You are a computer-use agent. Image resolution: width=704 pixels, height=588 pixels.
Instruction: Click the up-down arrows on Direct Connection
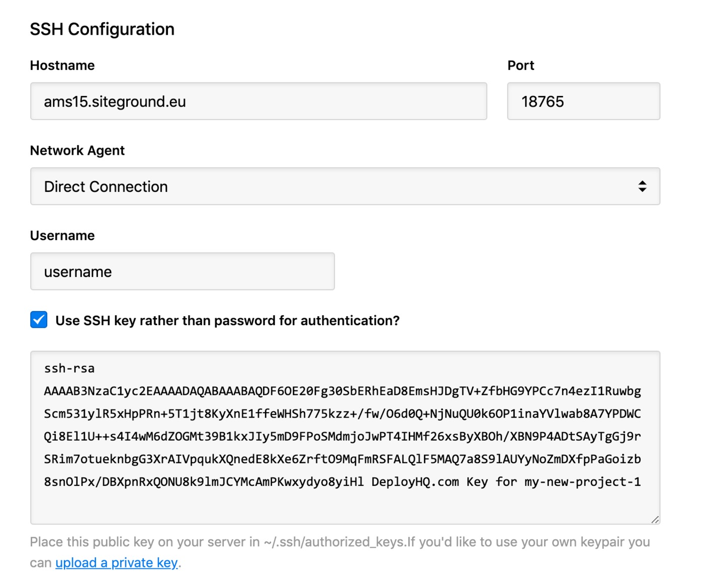tap(642, 186)
